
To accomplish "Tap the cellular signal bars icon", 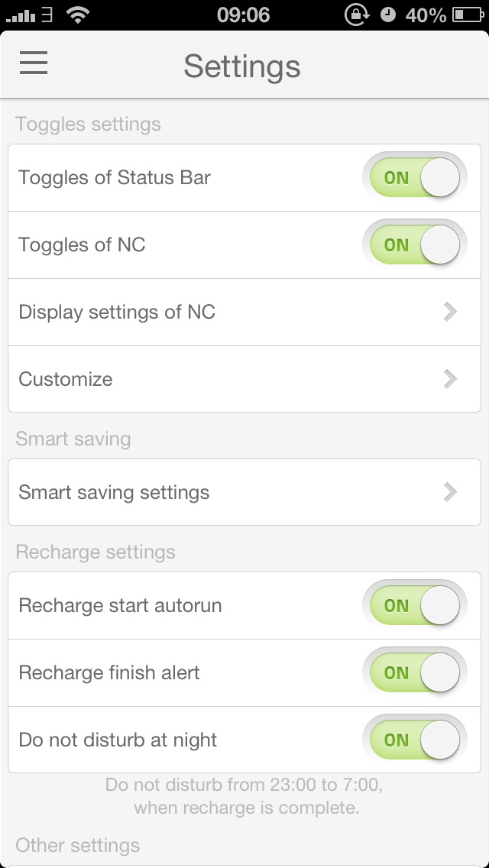I will [21, 15].
